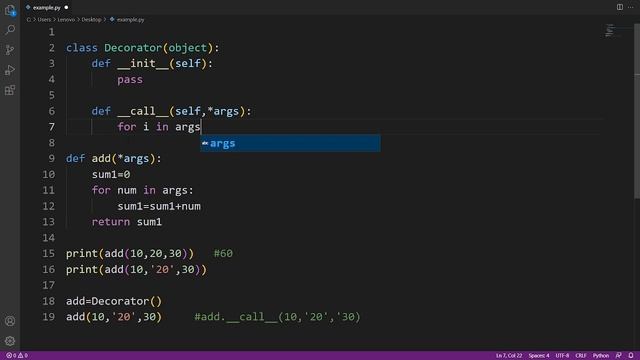Click Desktop in the breadcrumb path
Viewport: 640px width, 360px height.
[x=91, y=20]
